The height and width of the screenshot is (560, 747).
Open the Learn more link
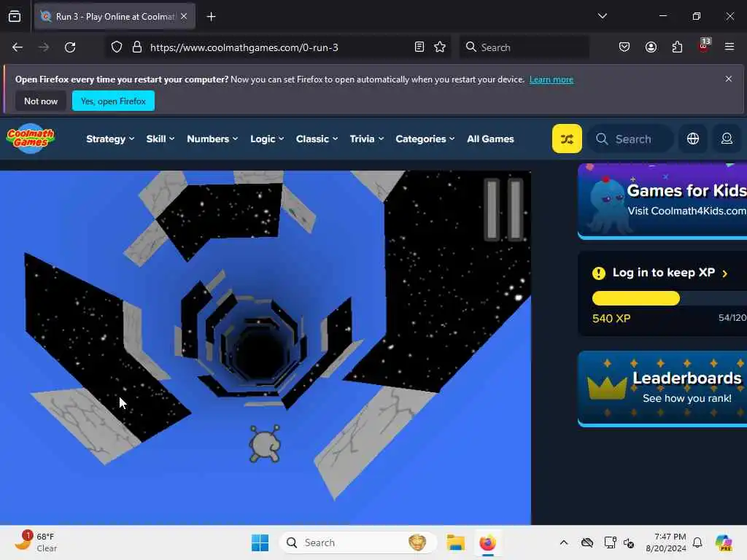click(x=551, y=79)
